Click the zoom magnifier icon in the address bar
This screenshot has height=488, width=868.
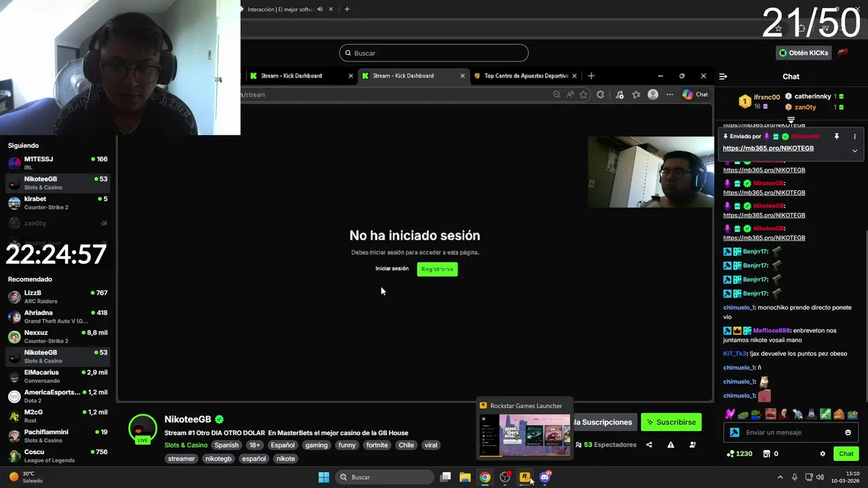pyautogui.click(x=557, y=95)
